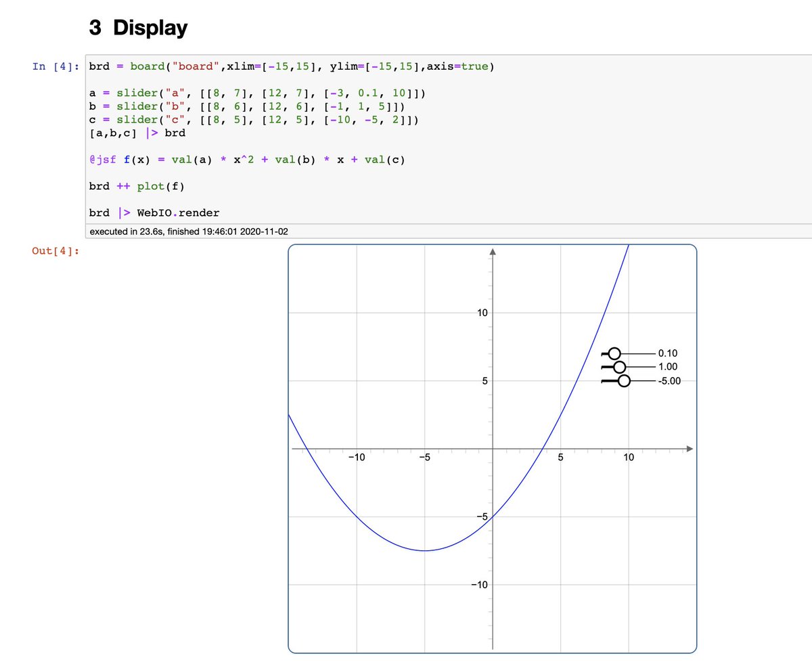The width and height of the screenshot is (812, 664).
Task: Click the "@jsf f(x)" function definition line
Action: pos(247,160)
